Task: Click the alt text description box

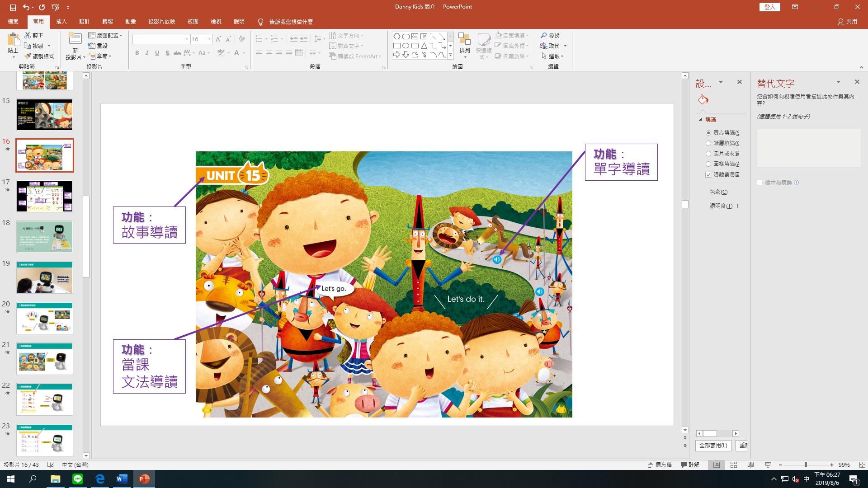Action: (x=809, y=148)
